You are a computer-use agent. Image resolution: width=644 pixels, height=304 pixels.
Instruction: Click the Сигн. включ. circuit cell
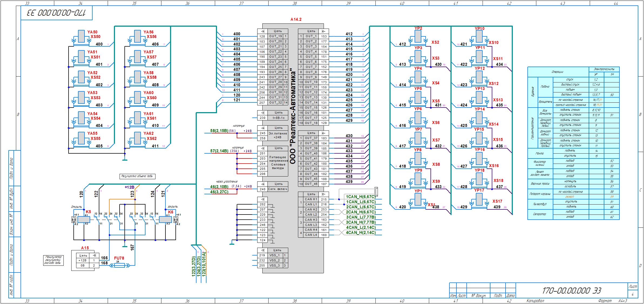tap(278, 189)
